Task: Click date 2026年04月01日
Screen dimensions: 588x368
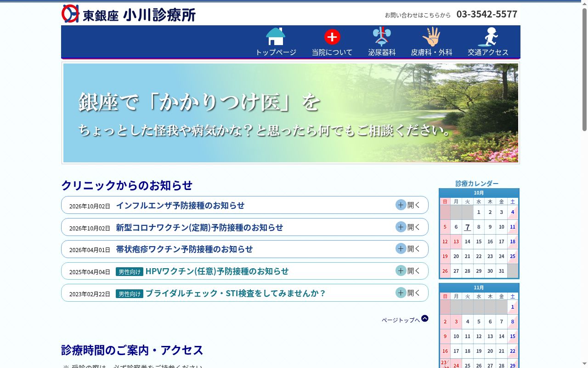Action: tap(90, 250)
